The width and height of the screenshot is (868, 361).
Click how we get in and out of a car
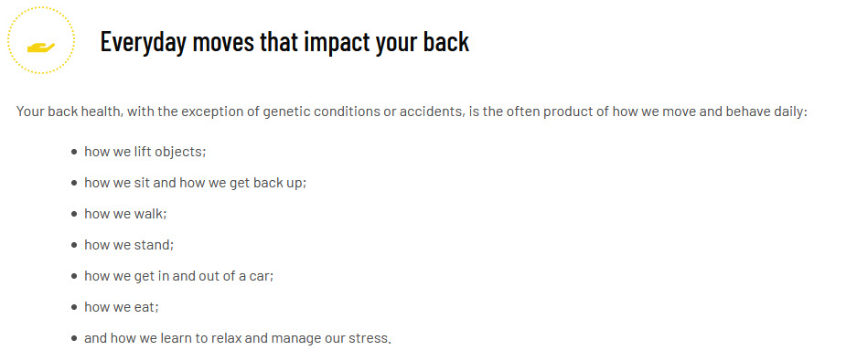coord(178,276)
